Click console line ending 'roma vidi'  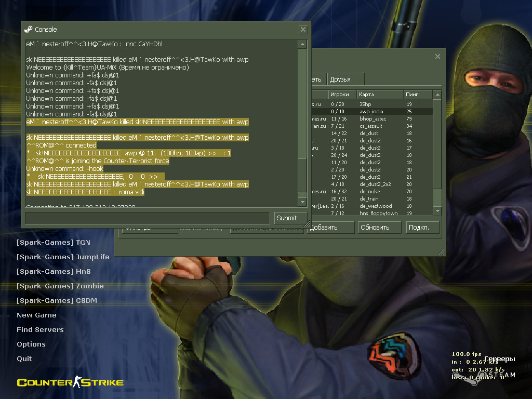tap(85, 192)
